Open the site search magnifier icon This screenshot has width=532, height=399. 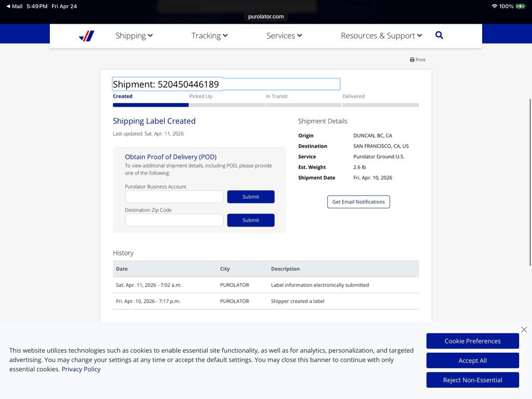pos(439,35)
